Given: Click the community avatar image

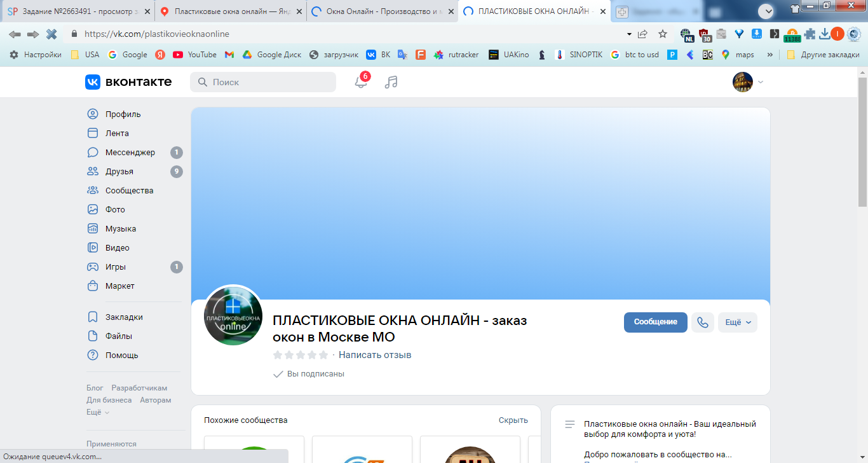Looking at the screenshot, I should coord(233,316).
